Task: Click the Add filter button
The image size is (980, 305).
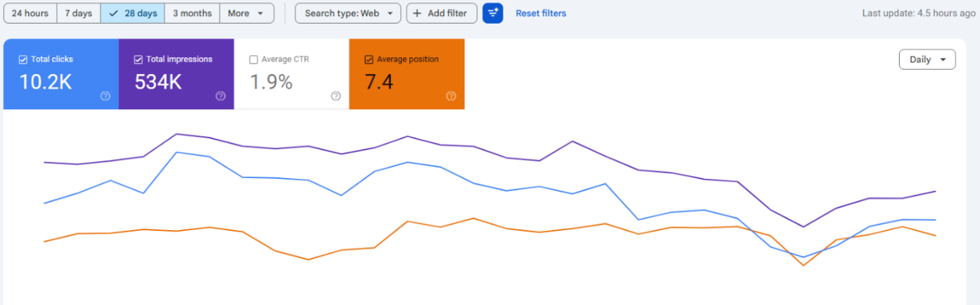Action: pyautogui.click(x=442, y=13)
